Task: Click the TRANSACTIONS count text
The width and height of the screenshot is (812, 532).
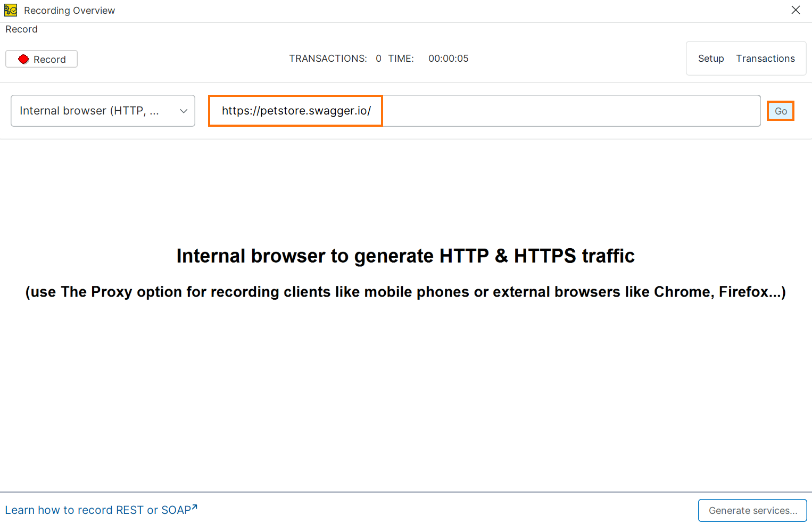Action: click(x=335, y=59)
